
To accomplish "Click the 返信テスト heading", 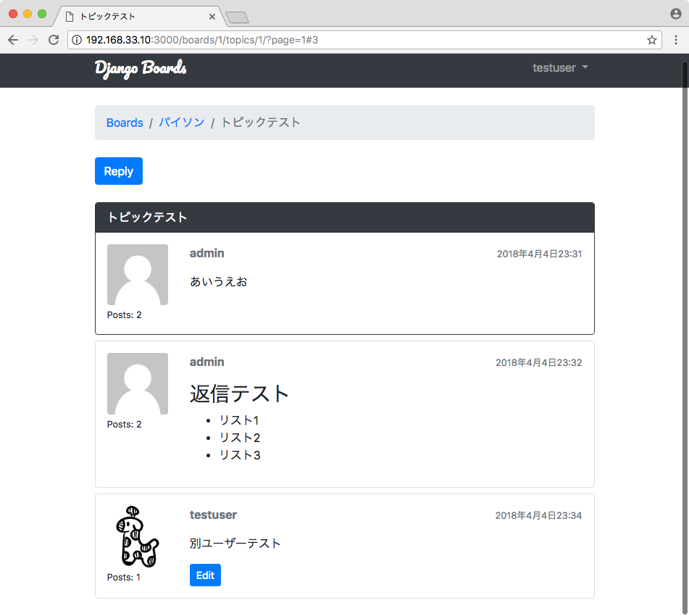I will pyautogui.click(x=239, y=394).
